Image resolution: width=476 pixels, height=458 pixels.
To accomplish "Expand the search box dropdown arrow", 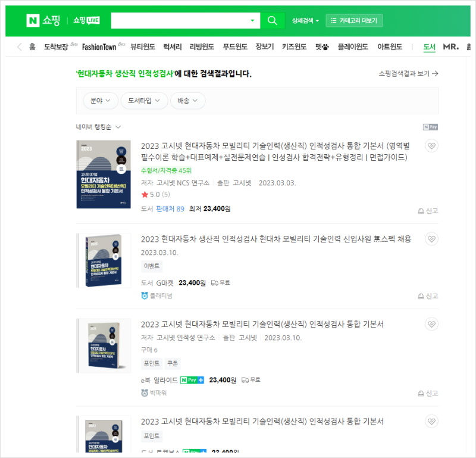I will pyautogui.click(x=252, y=20).
